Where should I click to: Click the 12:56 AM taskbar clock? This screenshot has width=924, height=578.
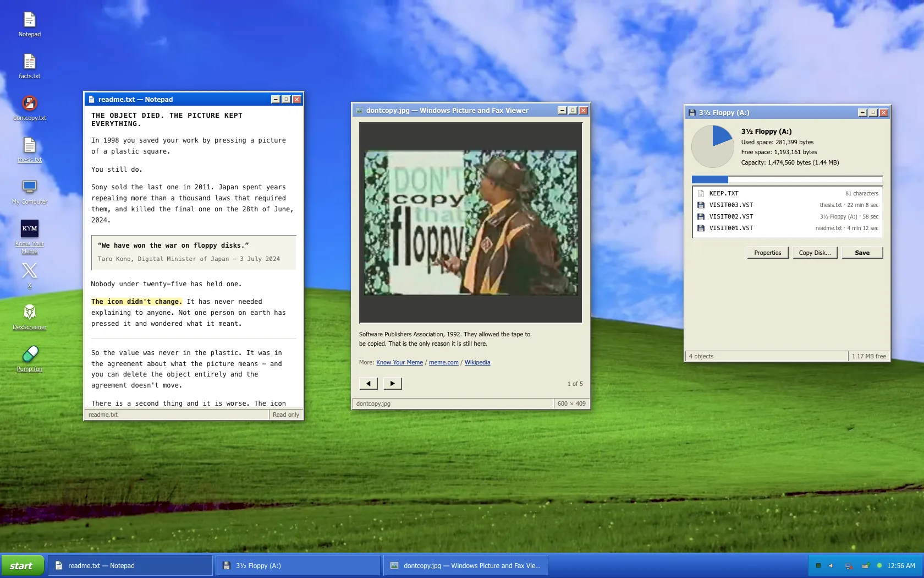901,566
